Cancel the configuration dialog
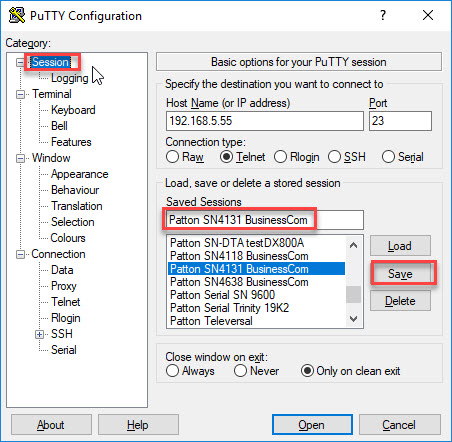The image size is (452, 442). tap(399, 425)
